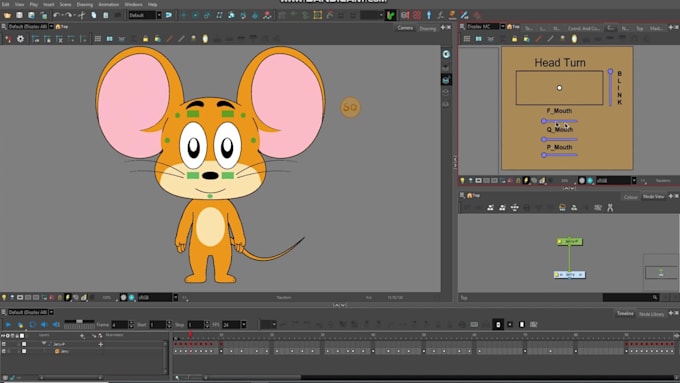This screenshot has width=680, height=383.
Task: Open the Help menu
Action: pos(153,4)
